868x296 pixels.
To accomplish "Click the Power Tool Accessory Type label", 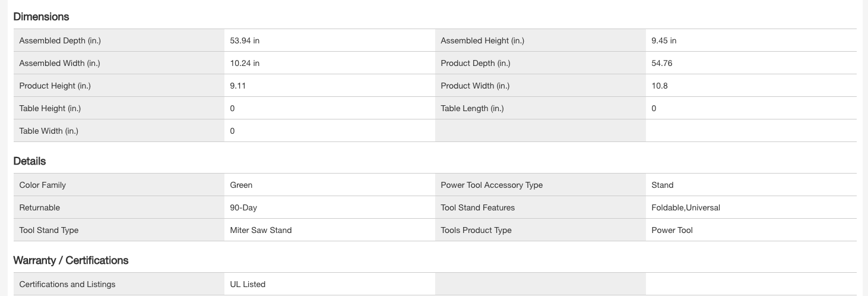I will tap(492, 185).
